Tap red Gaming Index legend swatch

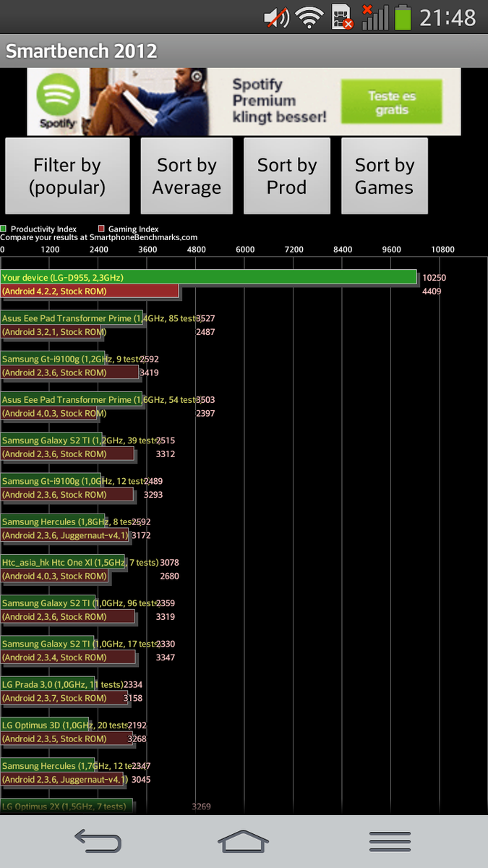pos(101,229)
